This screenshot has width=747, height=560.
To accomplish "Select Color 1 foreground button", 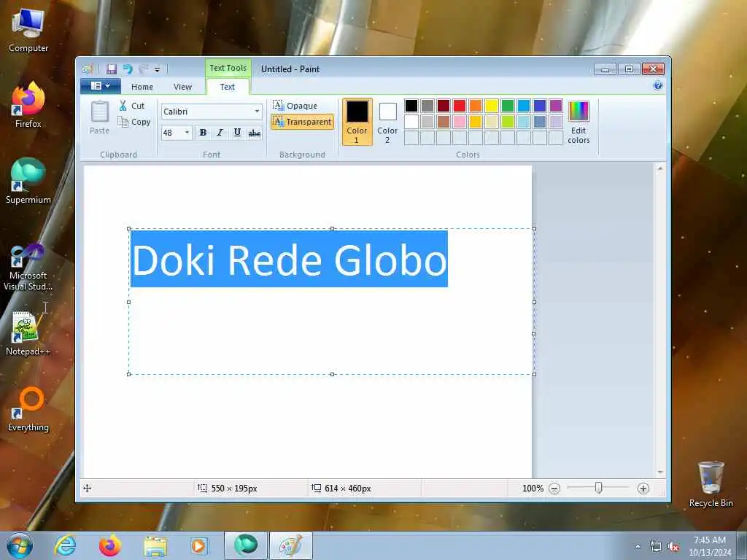I will (x=357, y=122).
